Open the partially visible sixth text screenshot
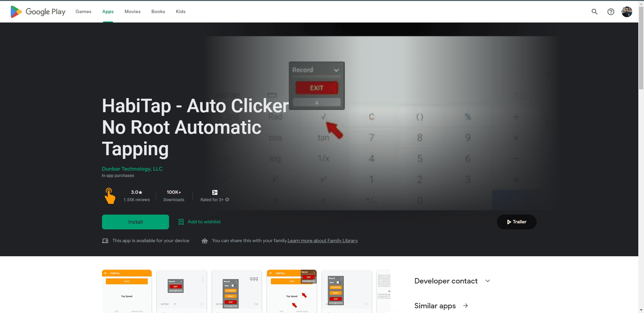Screen dimensions: 644x313 coord(384,291)
